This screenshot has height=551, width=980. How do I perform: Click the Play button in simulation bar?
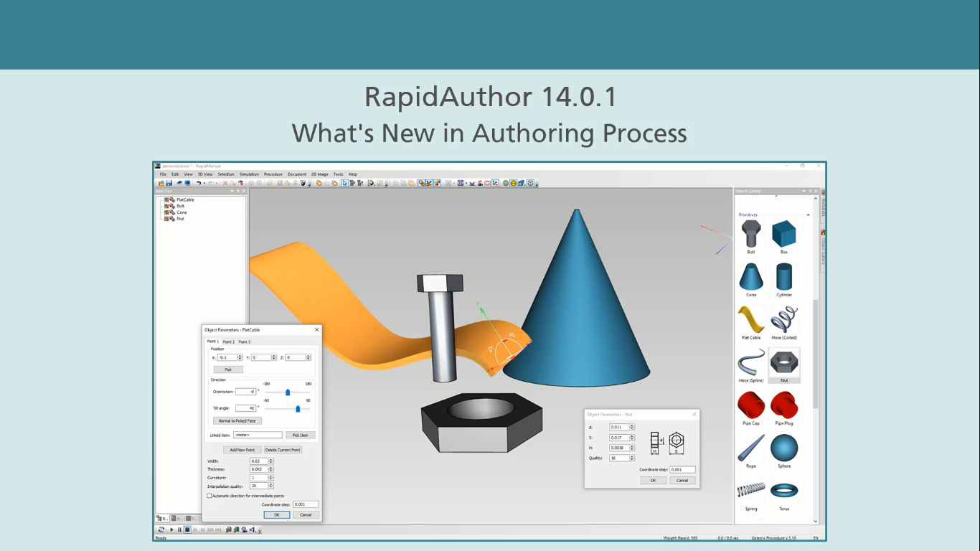pos(171,529)
